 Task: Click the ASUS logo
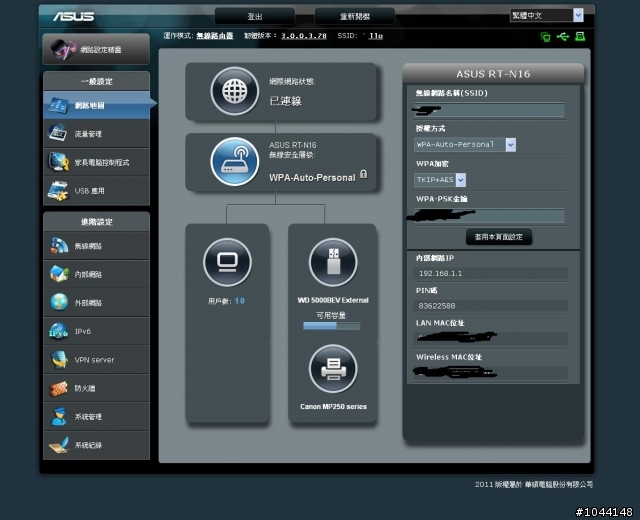pos(73,16)
